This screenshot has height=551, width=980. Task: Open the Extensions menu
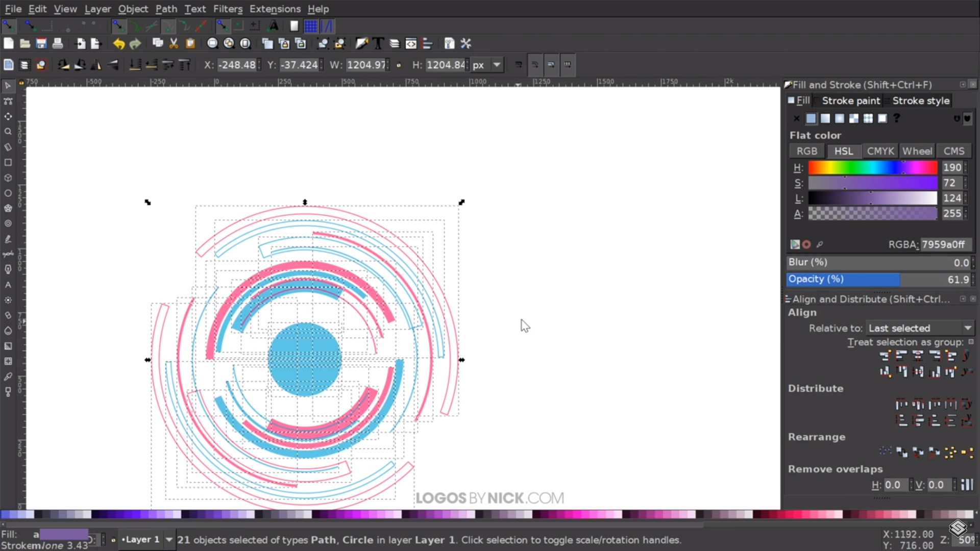pos(275,9)
